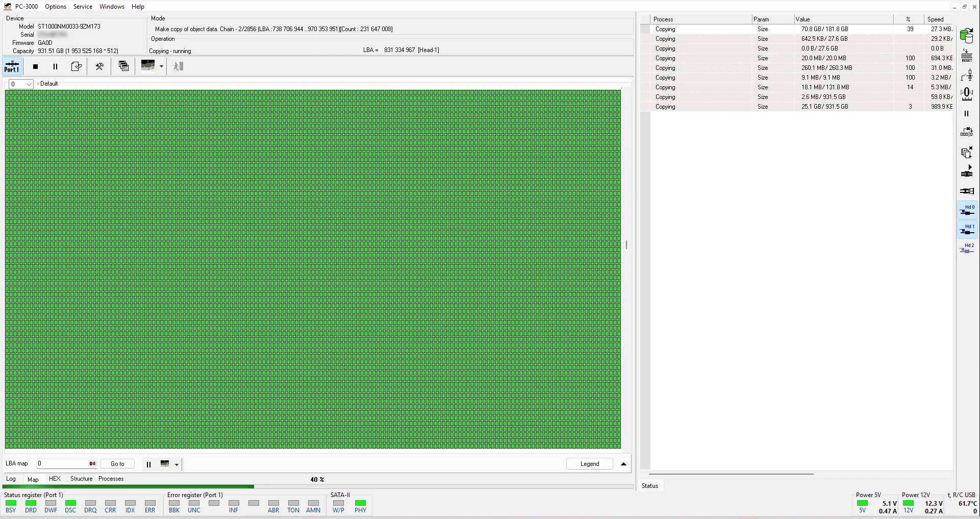Click the data copy disks icon
This screenshot has height=519, width=980.
pos(967,35)
